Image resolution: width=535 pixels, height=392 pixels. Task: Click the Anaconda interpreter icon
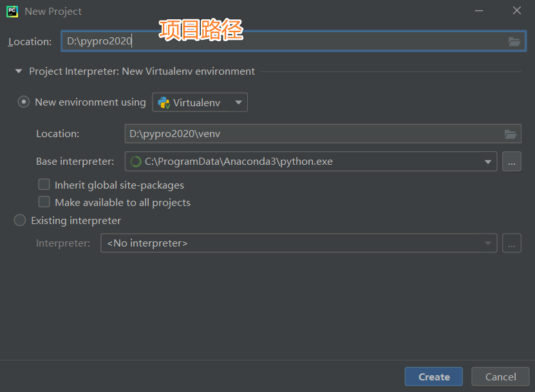click(135, 162)
